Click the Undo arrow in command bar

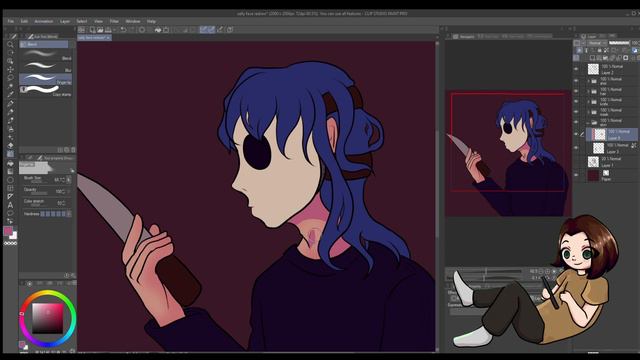(x=123, y=29)
